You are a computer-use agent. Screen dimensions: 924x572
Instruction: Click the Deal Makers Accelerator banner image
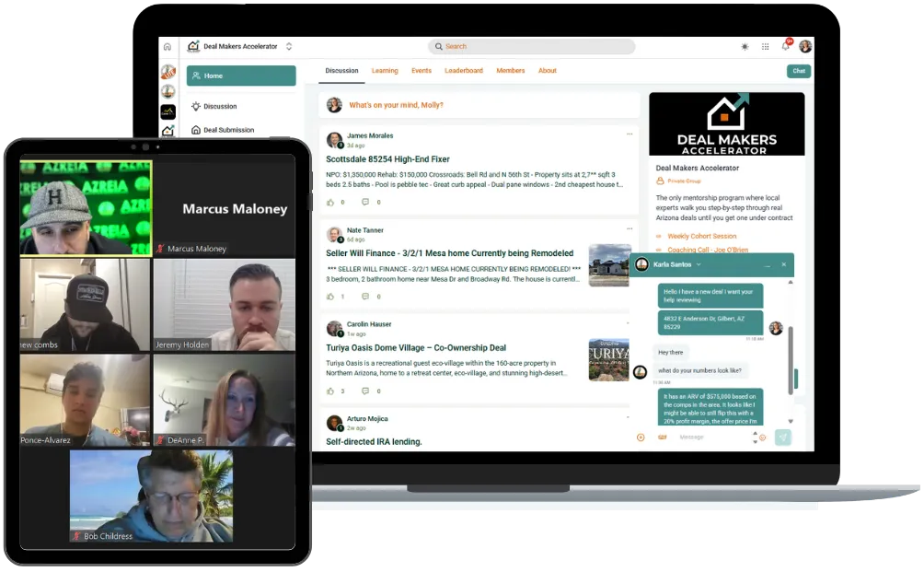tap(726, 123)
